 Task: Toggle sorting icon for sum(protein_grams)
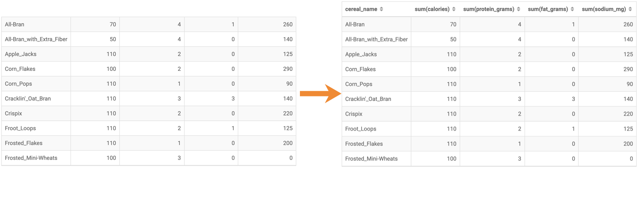click(518, 9)
